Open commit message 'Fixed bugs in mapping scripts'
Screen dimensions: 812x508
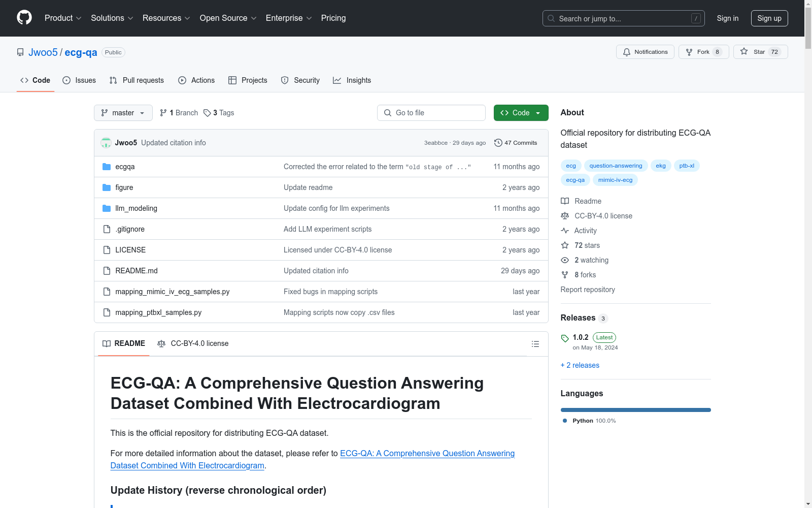coord(330,292)
